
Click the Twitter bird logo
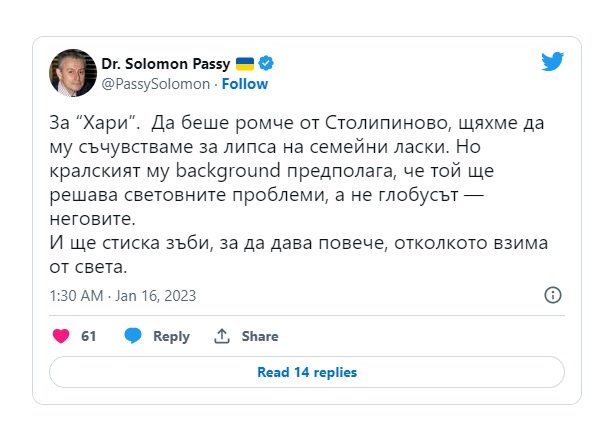pyautogui.click(x=553, y=61)
